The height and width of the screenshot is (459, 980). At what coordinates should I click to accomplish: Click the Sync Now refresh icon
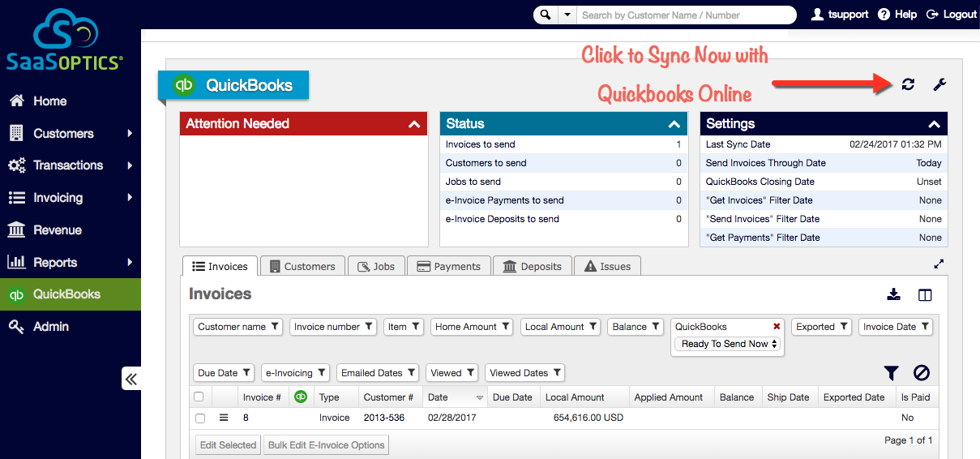pyautogui.click(x=908, y=84)
